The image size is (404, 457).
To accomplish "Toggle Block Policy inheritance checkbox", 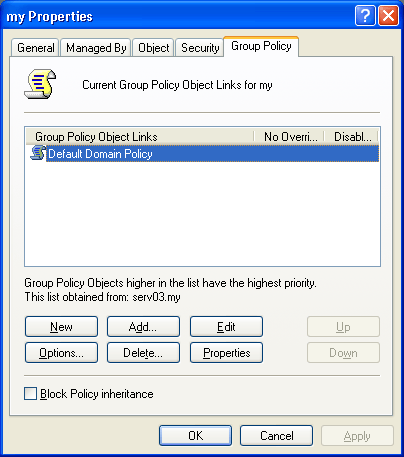I will click(x=30, y=394).
